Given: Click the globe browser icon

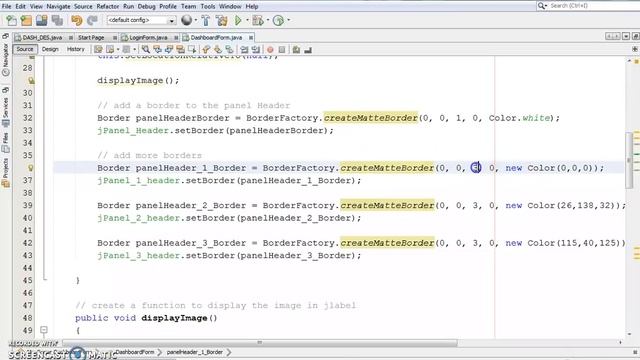Looking at the screenshot, I should (186, 20).
